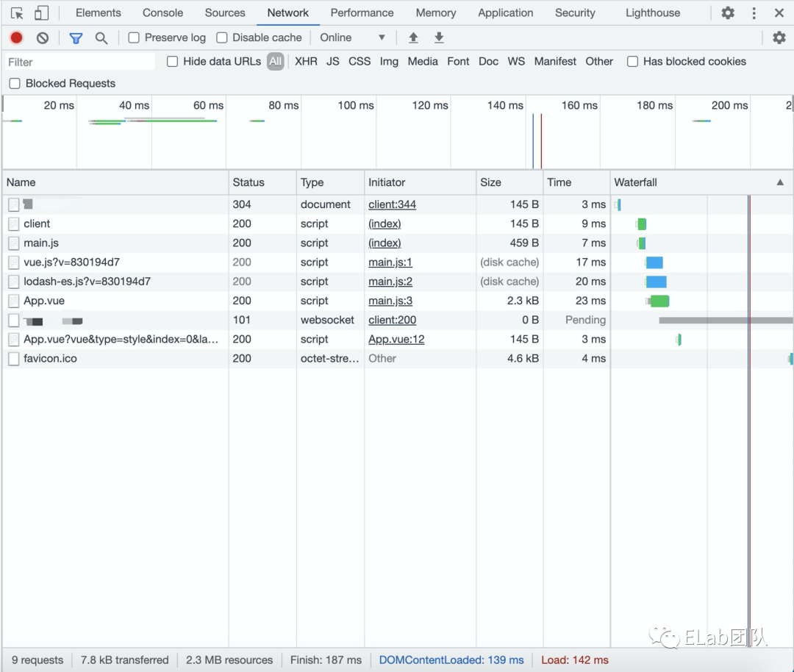
Task: Filter requests by WS type
Action: [516, 61]
